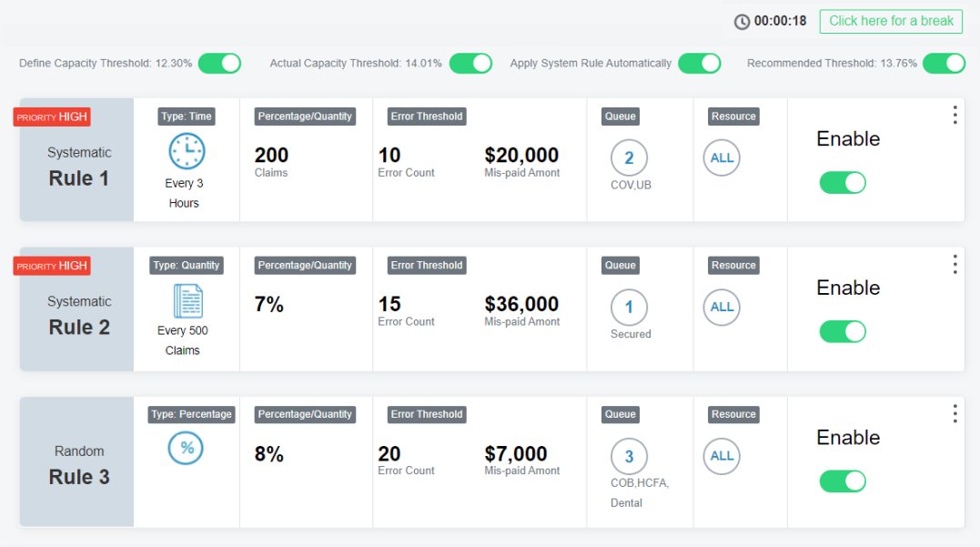Select queue circle 2 for COV,UB

(x=629, y=157)
